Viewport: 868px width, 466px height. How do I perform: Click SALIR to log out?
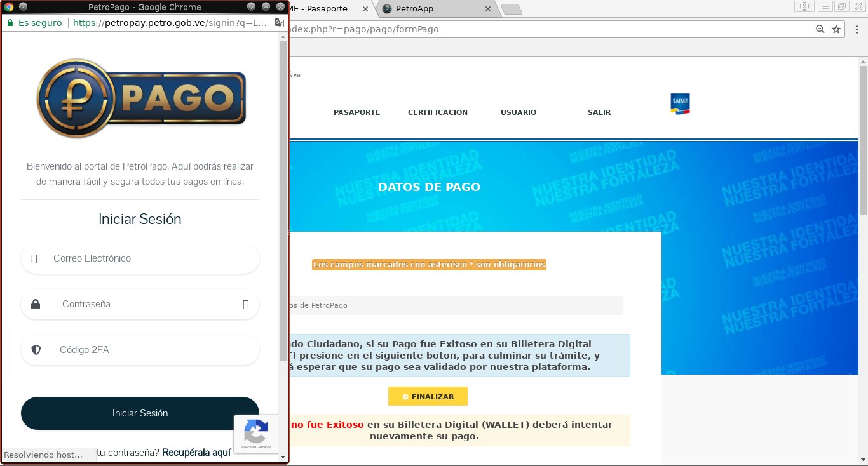tap(599, 112)
